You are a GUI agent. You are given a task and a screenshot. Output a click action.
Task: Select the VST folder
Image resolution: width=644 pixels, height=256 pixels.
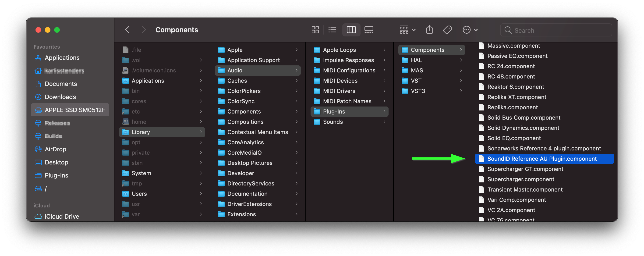432,81
